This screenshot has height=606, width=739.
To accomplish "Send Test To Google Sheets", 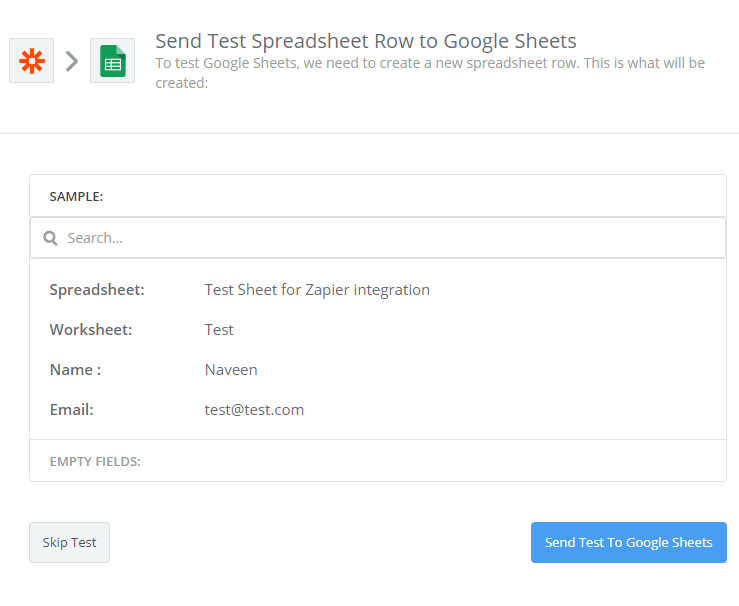I will (x=629, y=542).
